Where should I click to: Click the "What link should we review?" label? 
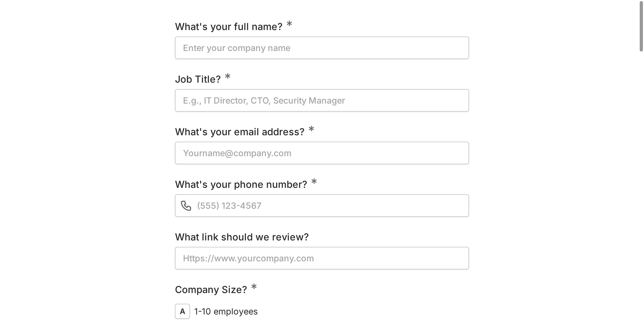(241, 237)
